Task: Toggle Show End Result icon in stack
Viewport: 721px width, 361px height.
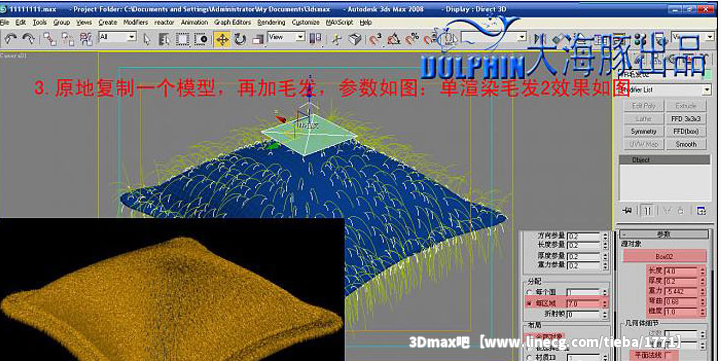Action: [647, 211]
